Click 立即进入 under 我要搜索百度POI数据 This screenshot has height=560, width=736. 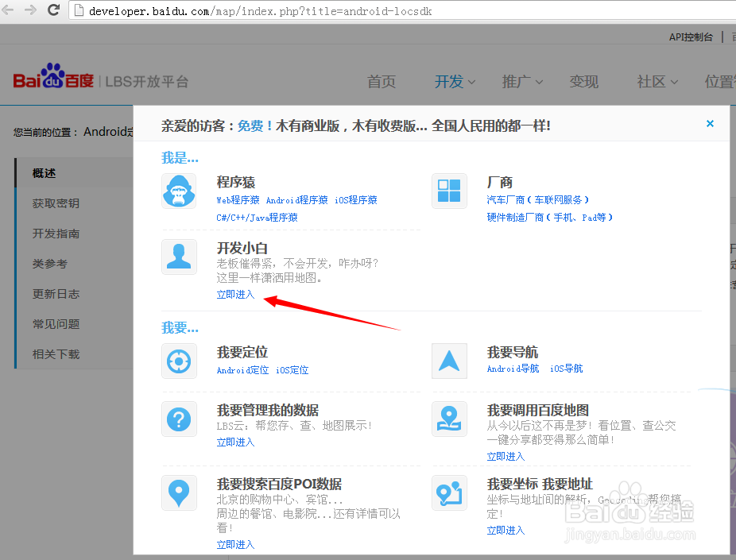coord(235,545)
